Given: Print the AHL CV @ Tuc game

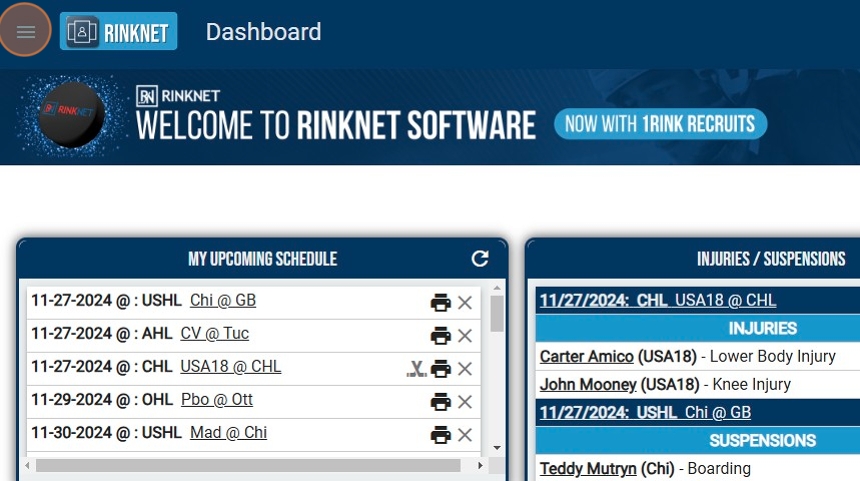Looking at the screenshot, I should pyautogui.click(x=440, y=335).
